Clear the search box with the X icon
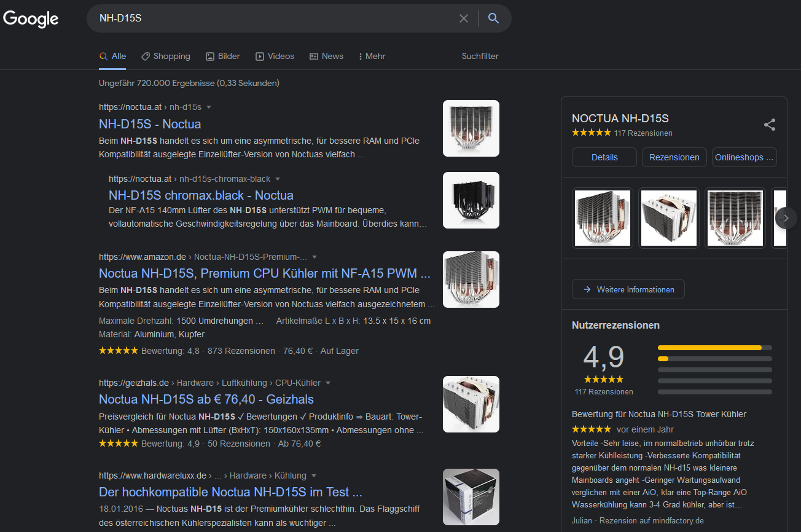This screenshot has height=532, width=801. (464, 18)
